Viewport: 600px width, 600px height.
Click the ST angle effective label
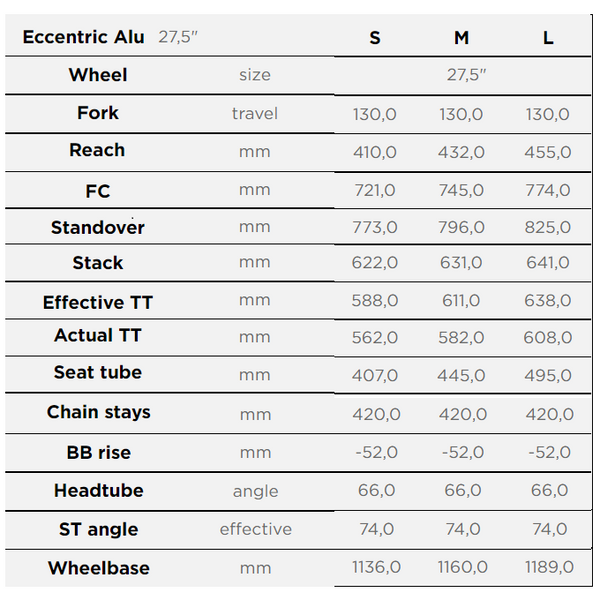point(256,529)
